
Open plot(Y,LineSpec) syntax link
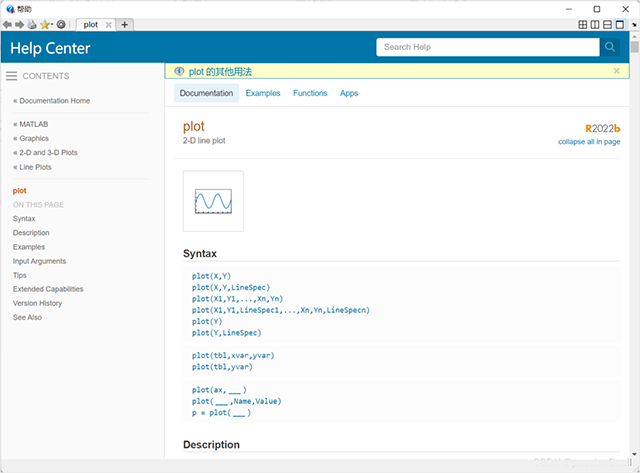point(227,333)
